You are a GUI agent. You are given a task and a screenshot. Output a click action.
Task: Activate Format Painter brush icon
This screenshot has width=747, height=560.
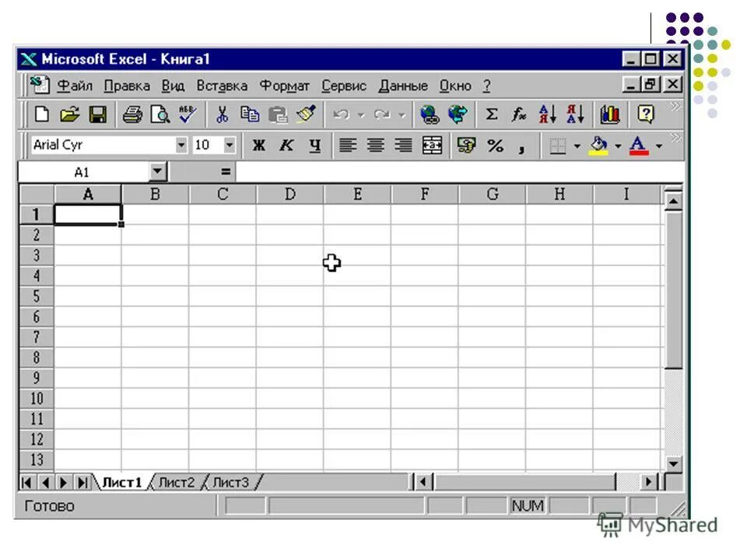coord(306,114)
